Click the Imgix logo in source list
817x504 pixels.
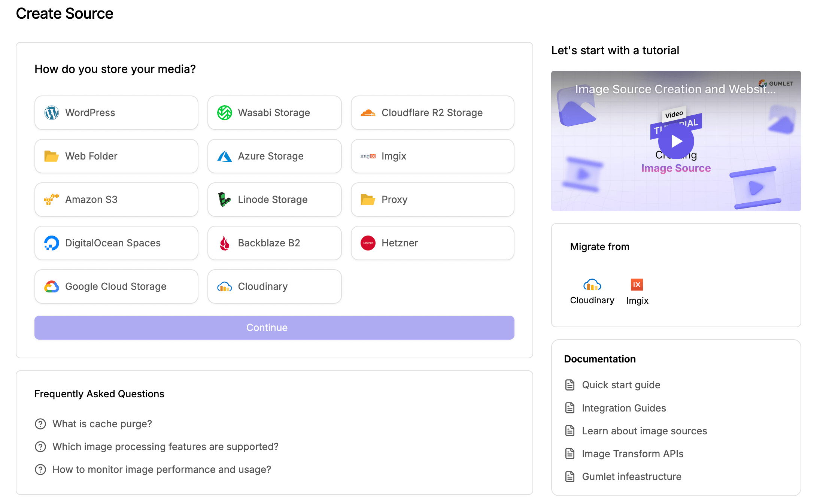tap(368, 156)
